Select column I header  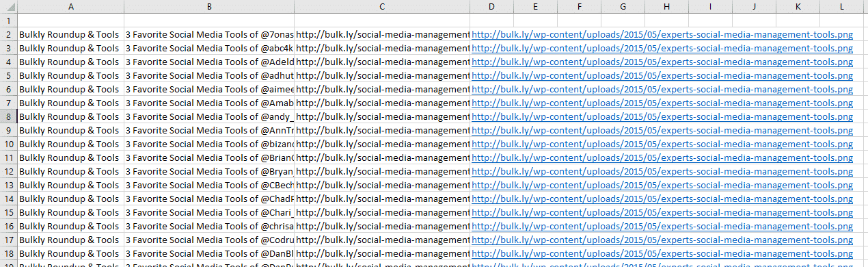[x=710, y=6]
